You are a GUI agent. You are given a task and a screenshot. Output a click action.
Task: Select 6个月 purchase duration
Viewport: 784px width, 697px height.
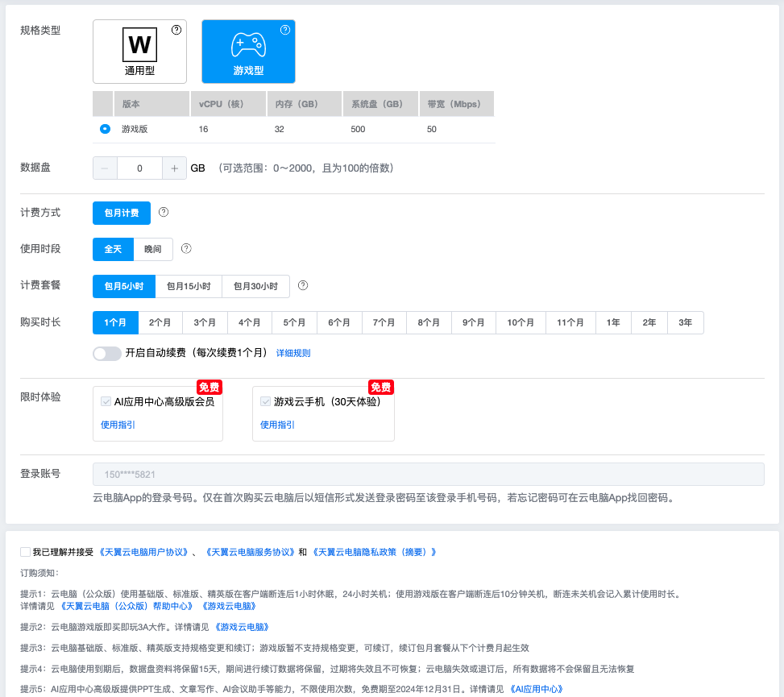coord(339,322)
